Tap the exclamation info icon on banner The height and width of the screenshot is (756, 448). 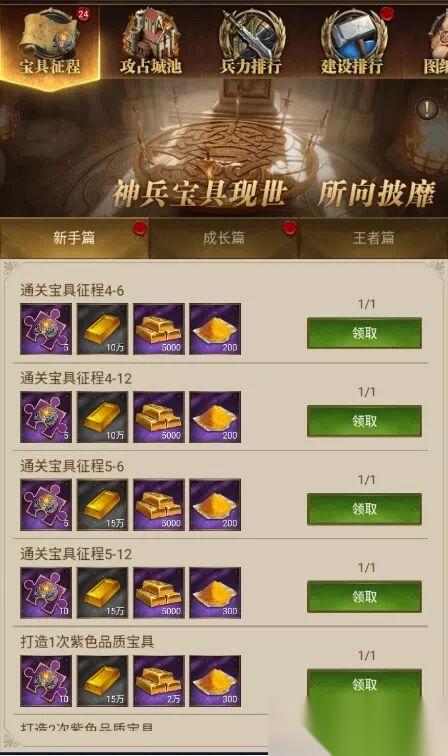pos(427,109)
